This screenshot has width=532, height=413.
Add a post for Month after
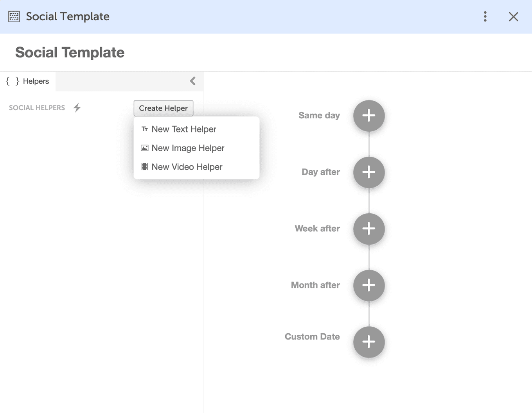pyautogui.click(x=368, y=286)
